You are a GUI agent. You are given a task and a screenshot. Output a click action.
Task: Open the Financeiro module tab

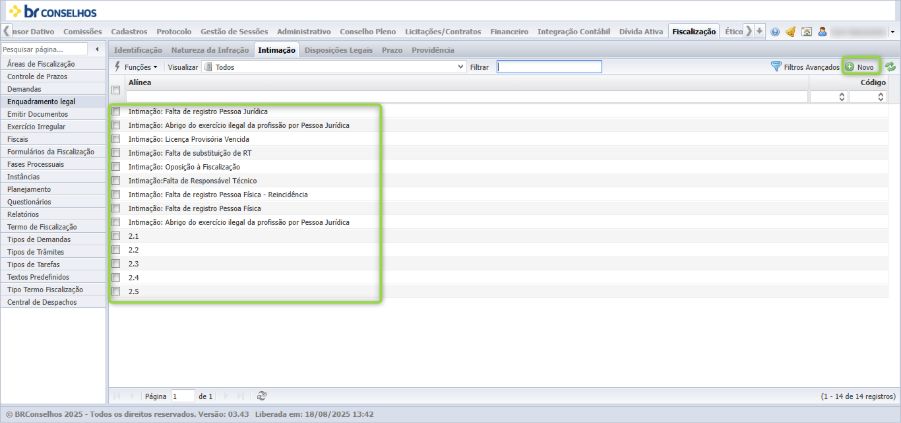click(x=509, y=32)
